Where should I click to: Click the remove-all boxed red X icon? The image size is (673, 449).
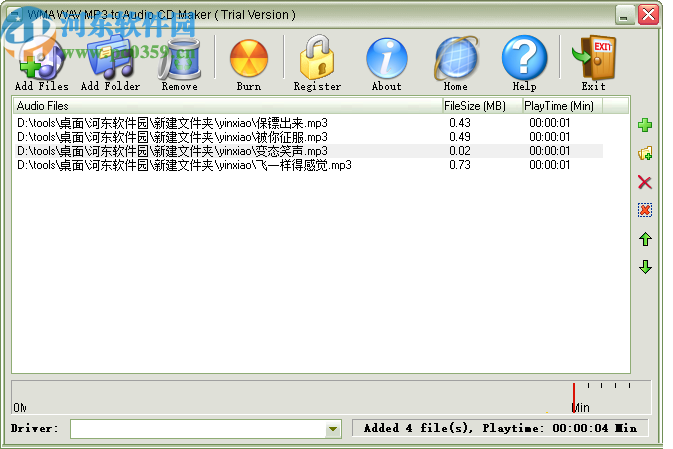click(x=645, y=210)
